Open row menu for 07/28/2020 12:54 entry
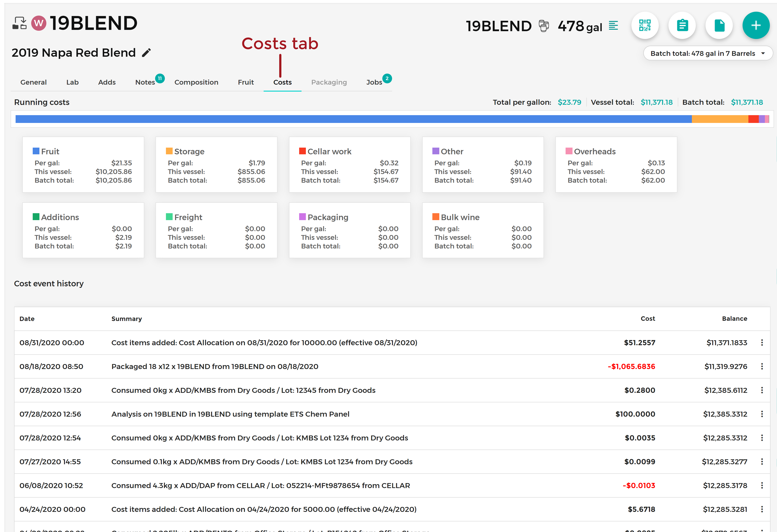This screenshot has height=532, width=777. [762, 438]
